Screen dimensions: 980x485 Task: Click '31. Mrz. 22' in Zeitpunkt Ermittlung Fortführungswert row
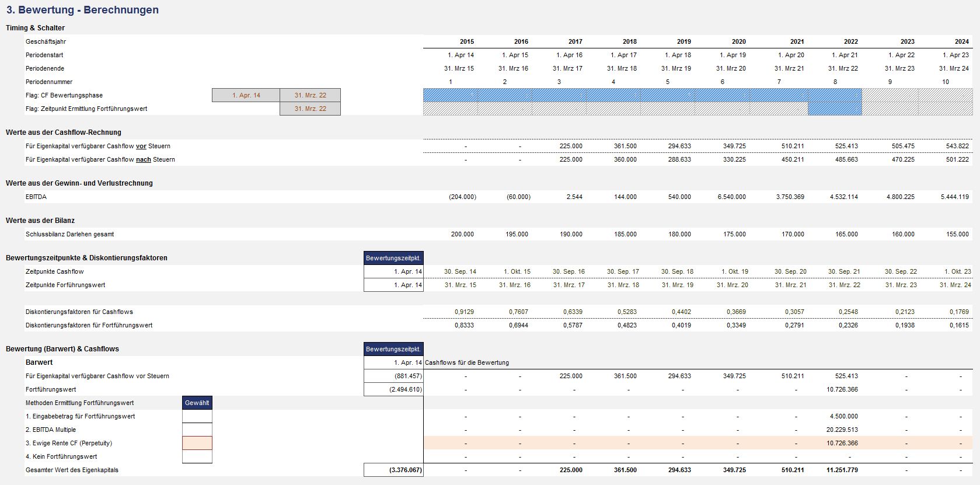coord(310,109)
